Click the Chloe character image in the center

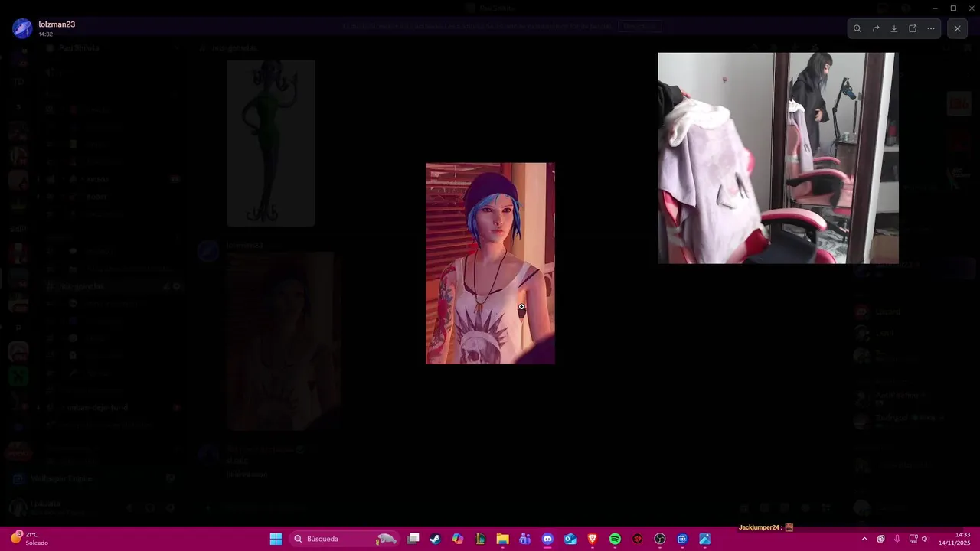click(490, 263)
